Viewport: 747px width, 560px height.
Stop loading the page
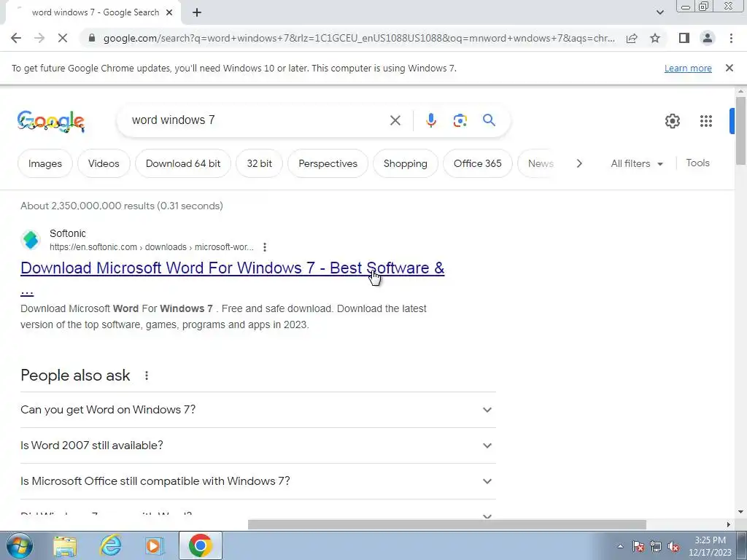tap(63, 38)
